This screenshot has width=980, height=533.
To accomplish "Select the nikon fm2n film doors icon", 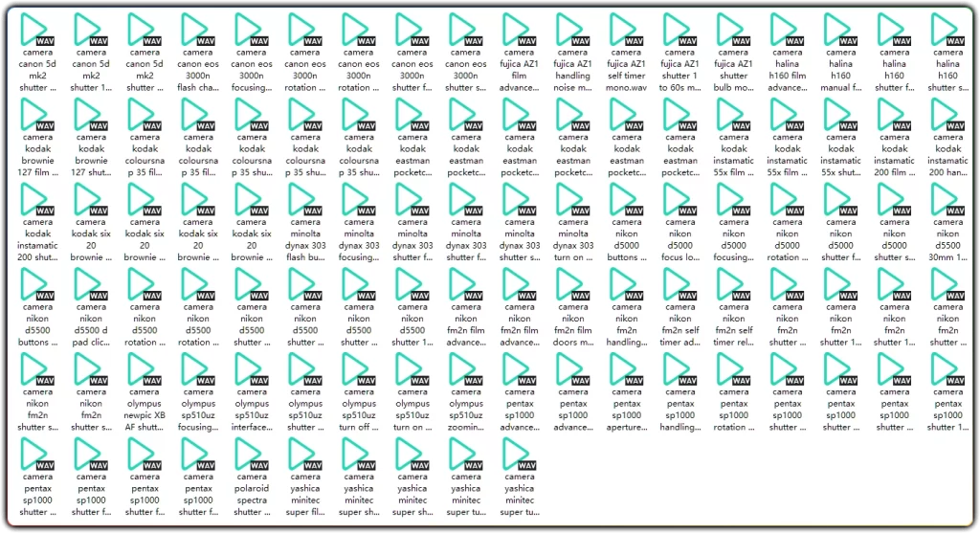I will pyautogui.click(x=573, y=284).
